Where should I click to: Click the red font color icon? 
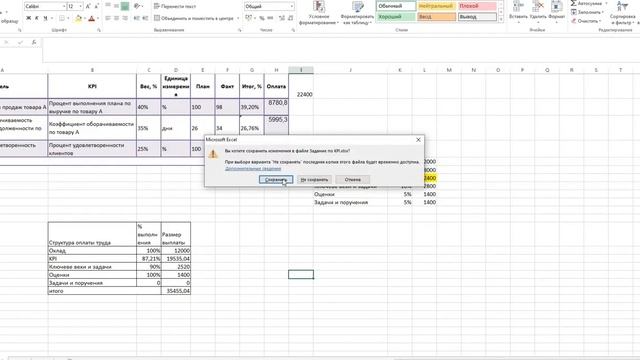[x=92, y=18]
